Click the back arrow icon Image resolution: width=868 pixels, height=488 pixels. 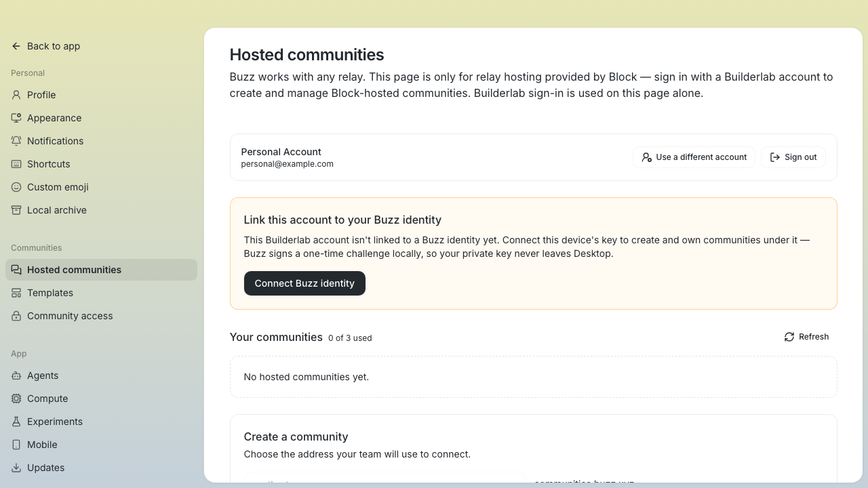point(16,46)
